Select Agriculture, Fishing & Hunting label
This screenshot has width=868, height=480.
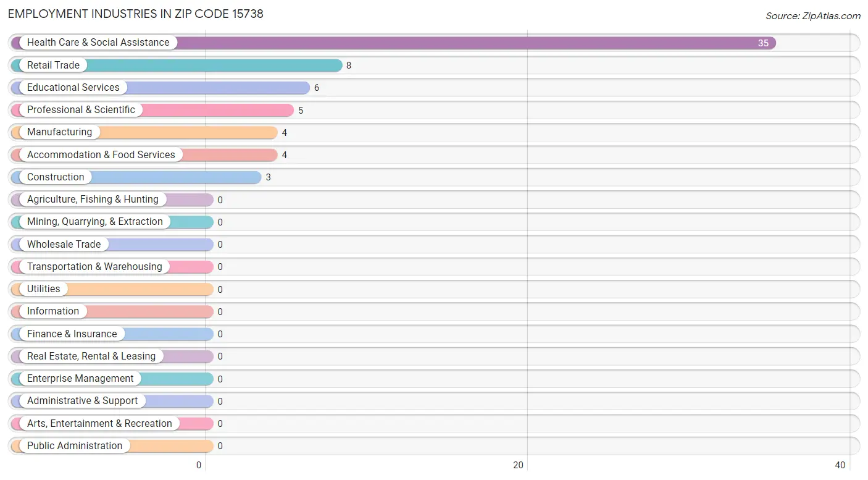(x=93, y=200)
